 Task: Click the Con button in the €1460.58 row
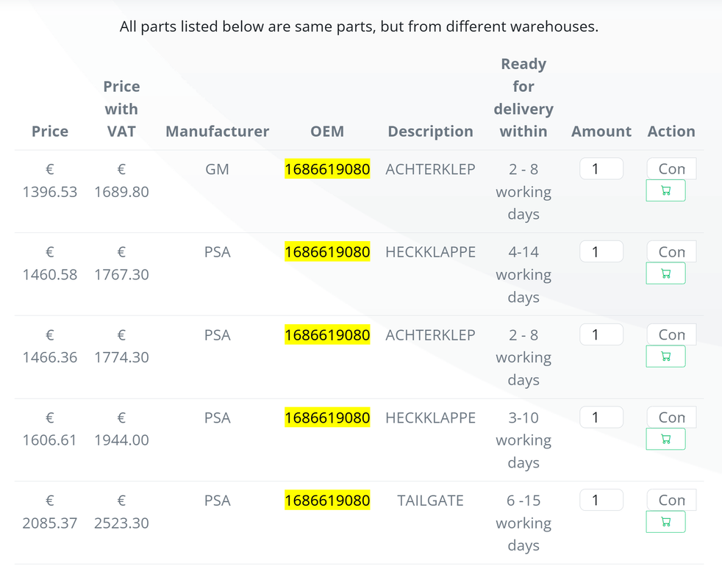pyautogui.click(x=671, y=251)
